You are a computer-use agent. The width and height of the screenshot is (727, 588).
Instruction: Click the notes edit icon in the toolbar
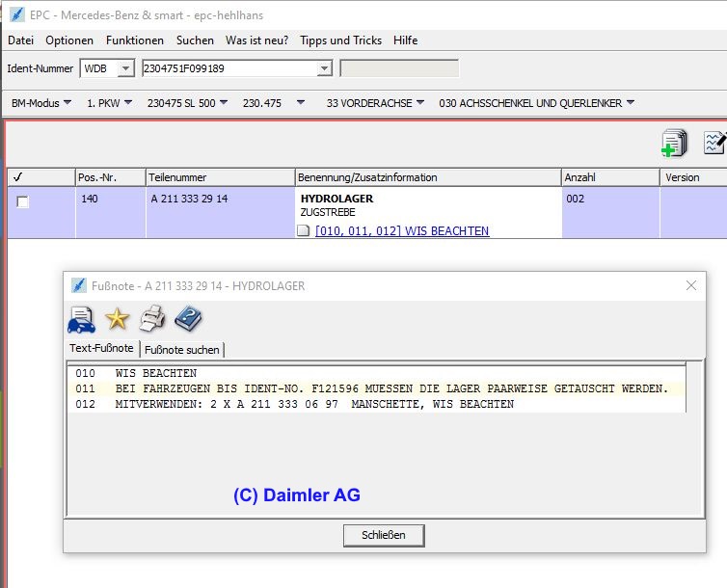tap(714, 143)
